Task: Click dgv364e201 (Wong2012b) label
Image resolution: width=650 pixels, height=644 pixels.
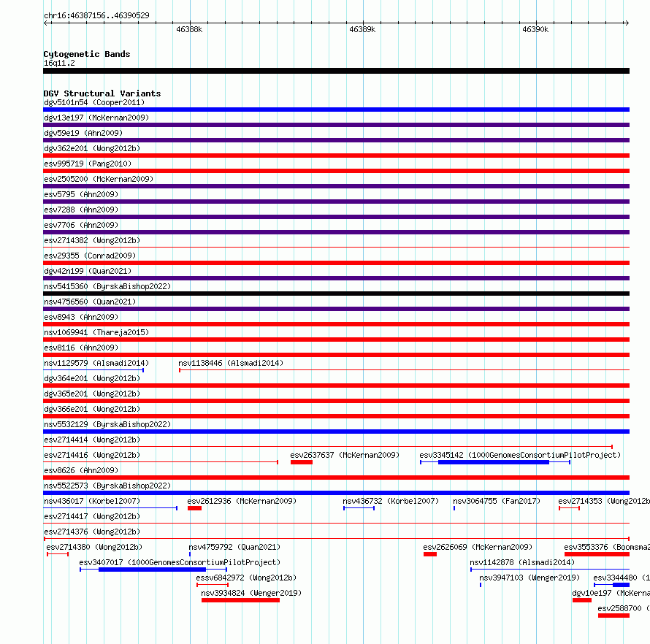Action: click(x=92, y=378)
